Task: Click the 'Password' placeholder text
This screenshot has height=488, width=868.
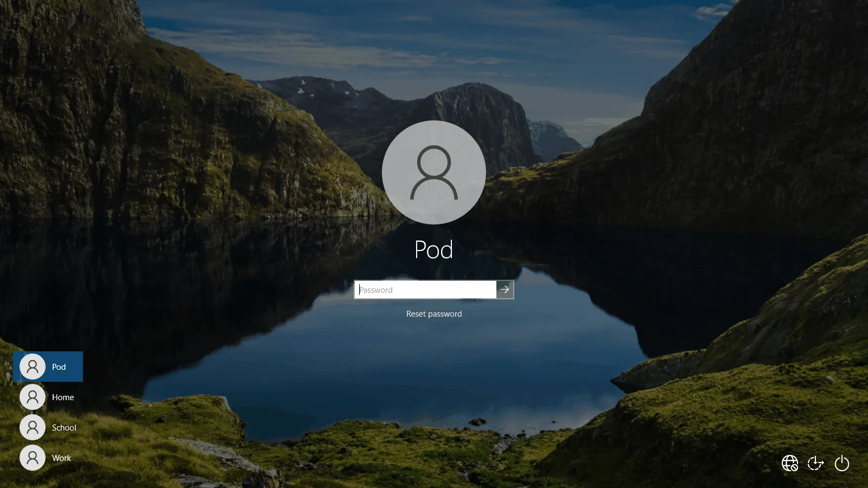Action: [x=376, y=290]
